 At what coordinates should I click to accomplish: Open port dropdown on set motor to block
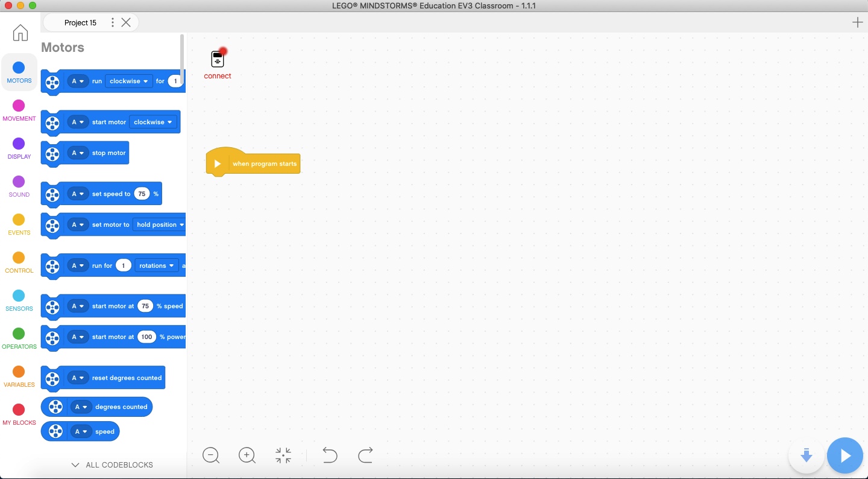[78, 224]
